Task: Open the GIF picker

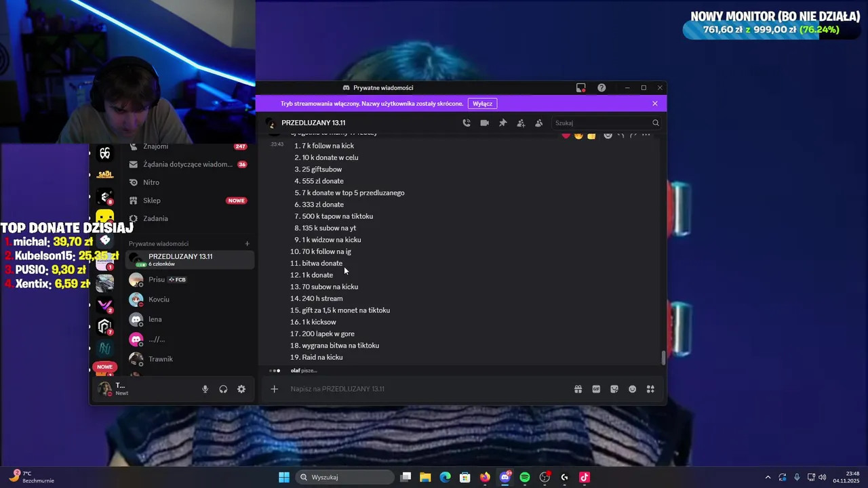Action: pos(596,389)
